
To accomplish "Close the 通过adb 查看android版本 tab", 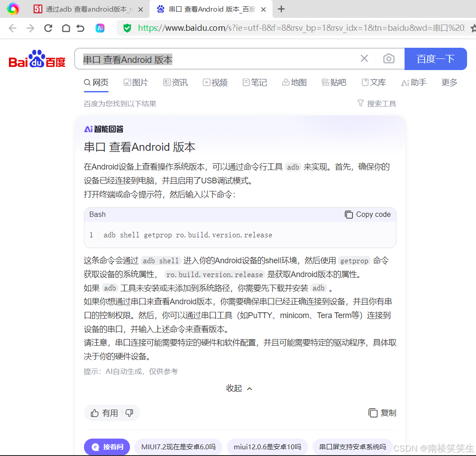I will coord(141,9).
